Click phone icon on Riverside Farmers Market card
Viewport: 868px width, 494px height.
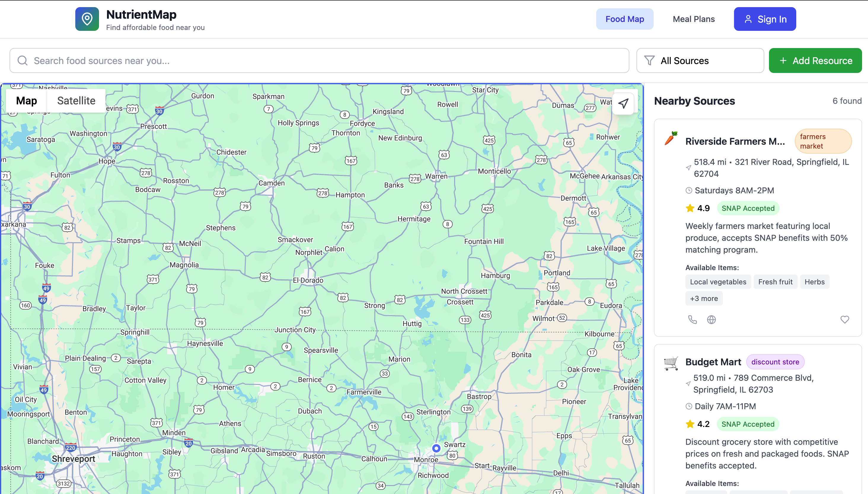tap(692, 319)
